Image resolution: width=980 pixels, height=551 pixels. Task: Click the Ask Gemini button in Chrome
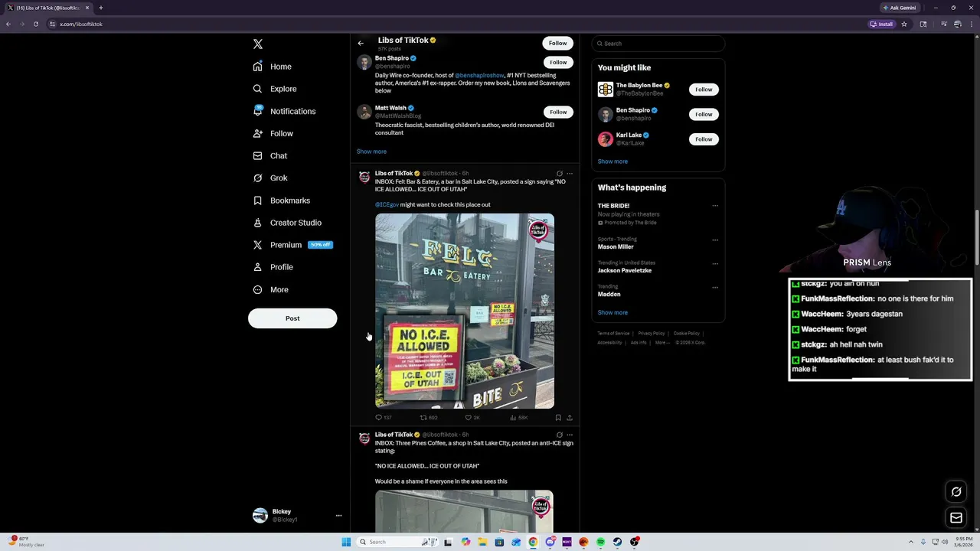899,8
